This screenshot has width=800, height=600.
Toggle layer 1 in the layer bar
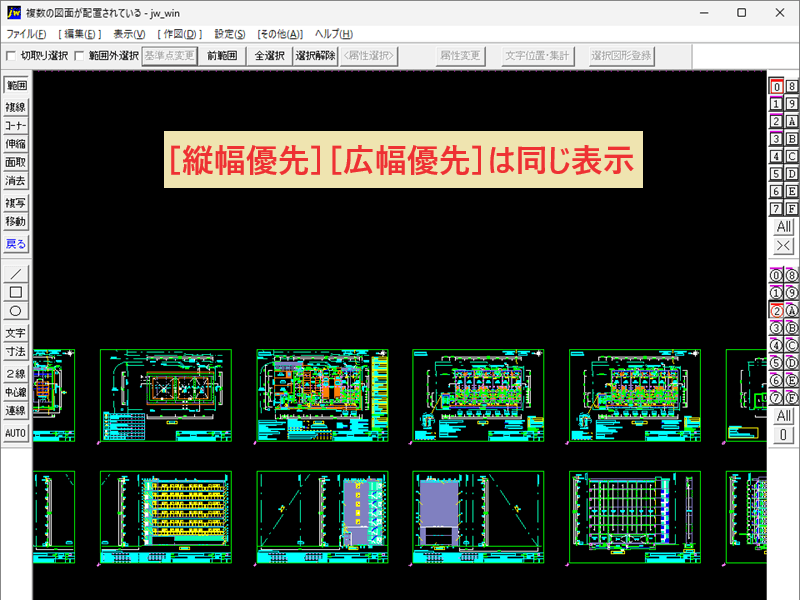pos(776,104)
